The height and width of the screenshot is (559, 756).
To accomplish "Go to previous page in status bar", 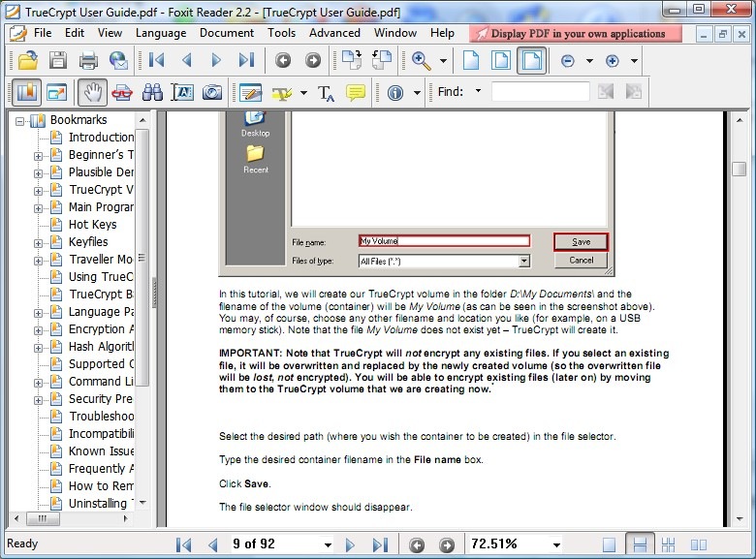I will [x=212, y=545].
